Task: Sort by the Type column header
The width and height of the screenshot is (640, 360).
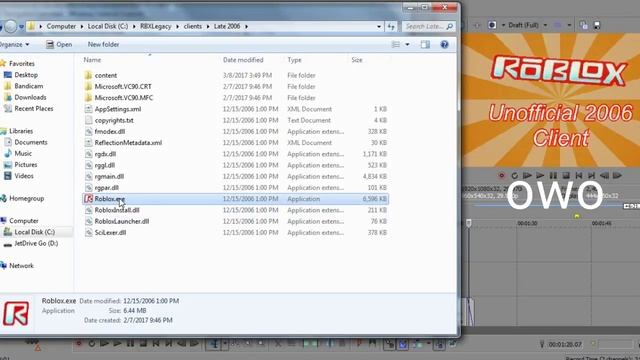Action: pos(294,60)
